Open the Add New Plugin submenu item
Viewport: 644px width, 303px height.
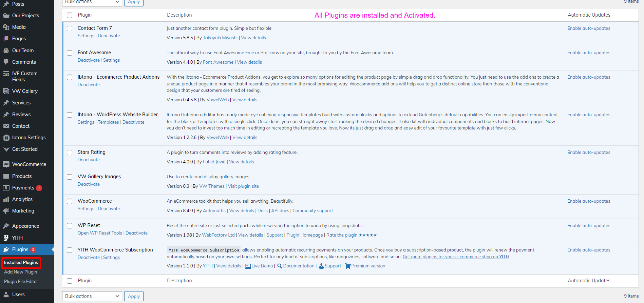pos(21,272)
